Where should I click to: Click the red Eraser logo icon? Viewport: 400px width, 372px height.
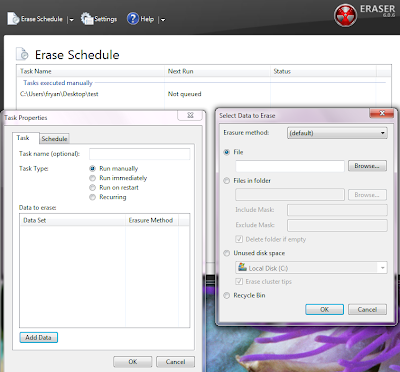pos(345,15)
